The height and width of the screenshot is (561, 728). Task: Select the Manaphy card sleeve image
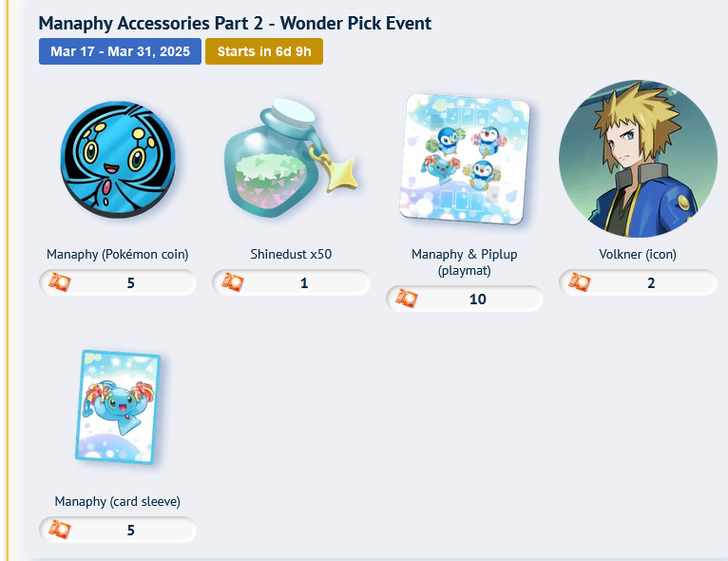tap(118, 407)
